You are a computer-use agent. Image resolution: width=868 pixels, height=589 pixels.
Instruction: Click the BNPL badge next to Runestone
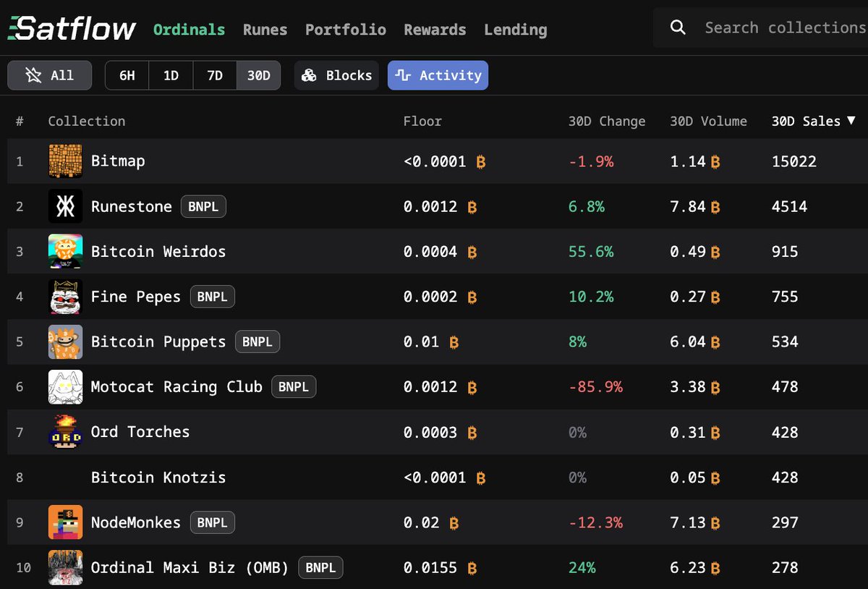(x=203, y=207)
